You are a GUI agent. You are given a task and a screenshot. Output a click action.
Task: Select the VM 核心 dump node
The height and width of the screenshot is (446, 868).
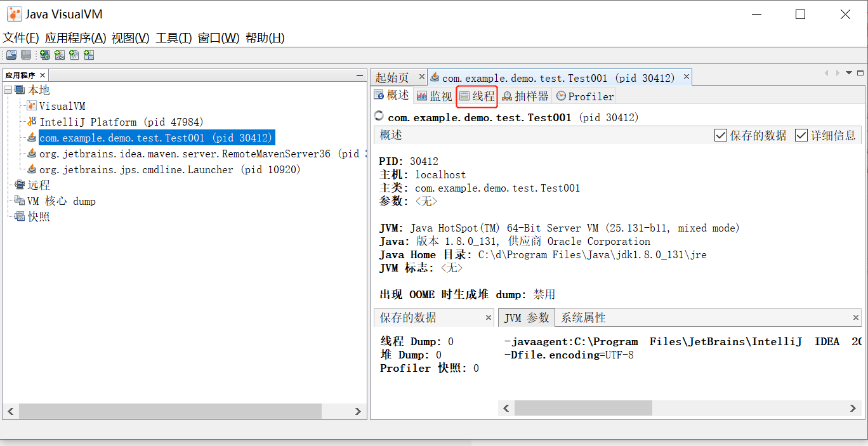point(62,201)
